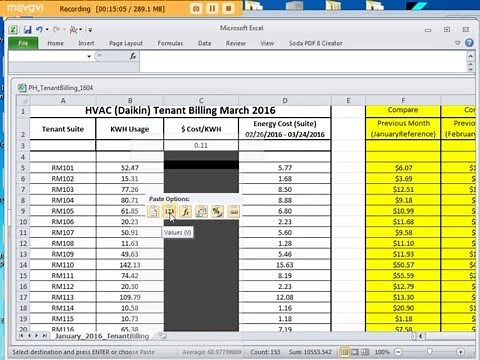
Task: Click the KWH usage cell 142.13
Action: [x=130, y=265]
